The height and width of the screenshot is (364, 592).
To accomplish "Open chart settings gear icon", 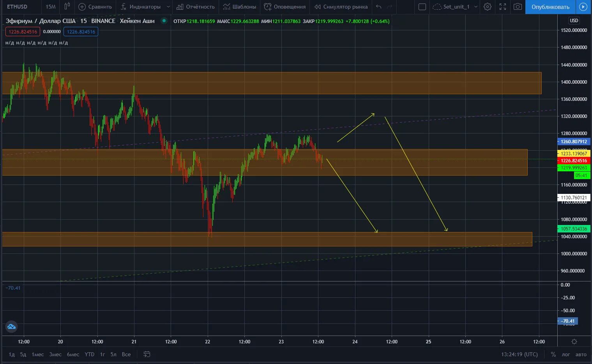I will (x=488, y=7).
